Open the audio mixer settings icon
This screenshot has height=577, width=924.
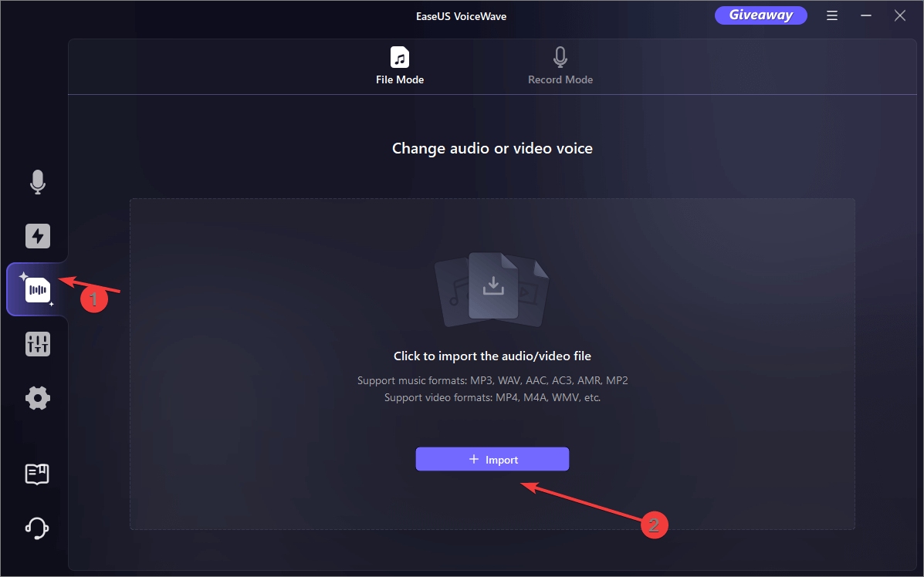point(37,343)
